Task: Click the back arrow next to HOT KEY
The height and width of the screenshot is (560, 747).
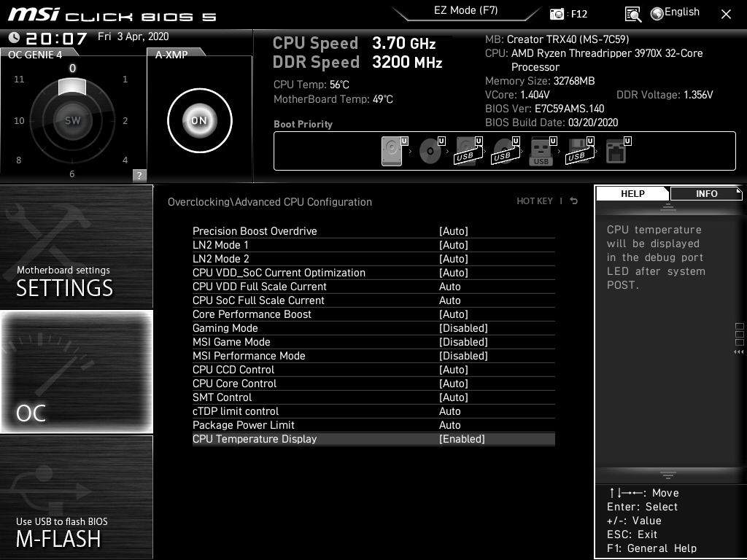Action: tap(574, 201)
